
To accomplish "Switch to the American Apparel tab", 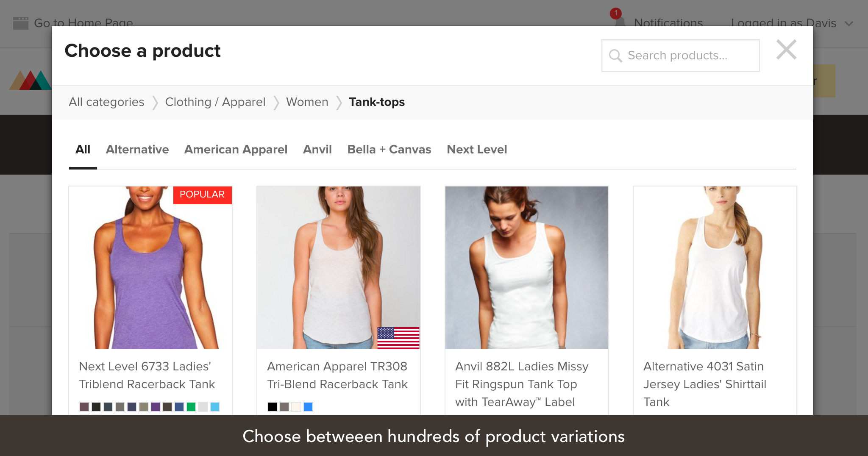I will click(236, 150).
